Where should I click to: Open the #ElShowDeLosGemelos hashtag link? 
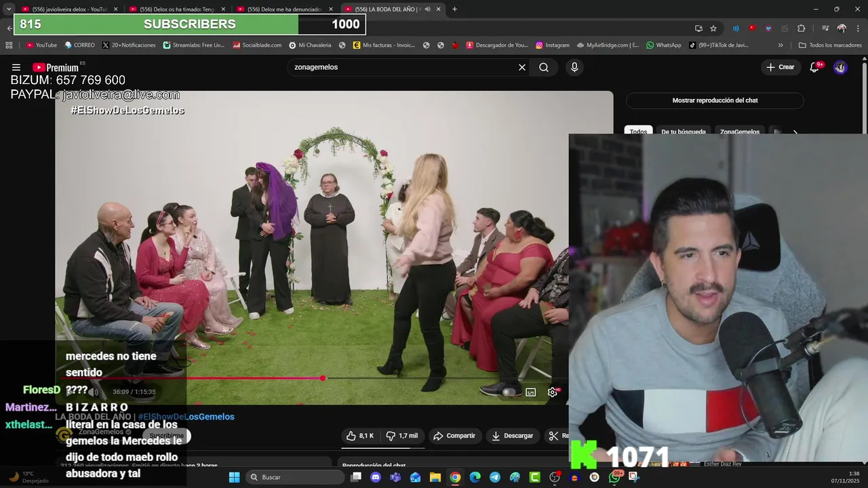[186, 417]
